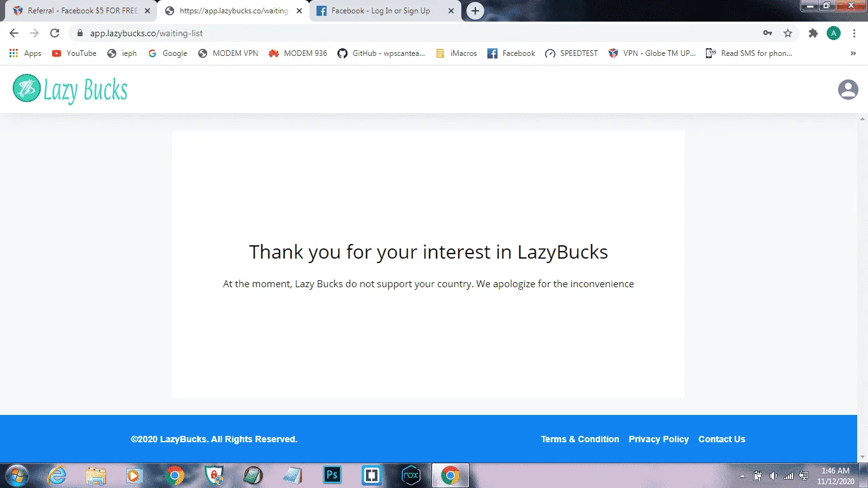Open Windows Explorer from the taskbar
The width and height of the screenshot is (868, 488).
pos(96,475)
